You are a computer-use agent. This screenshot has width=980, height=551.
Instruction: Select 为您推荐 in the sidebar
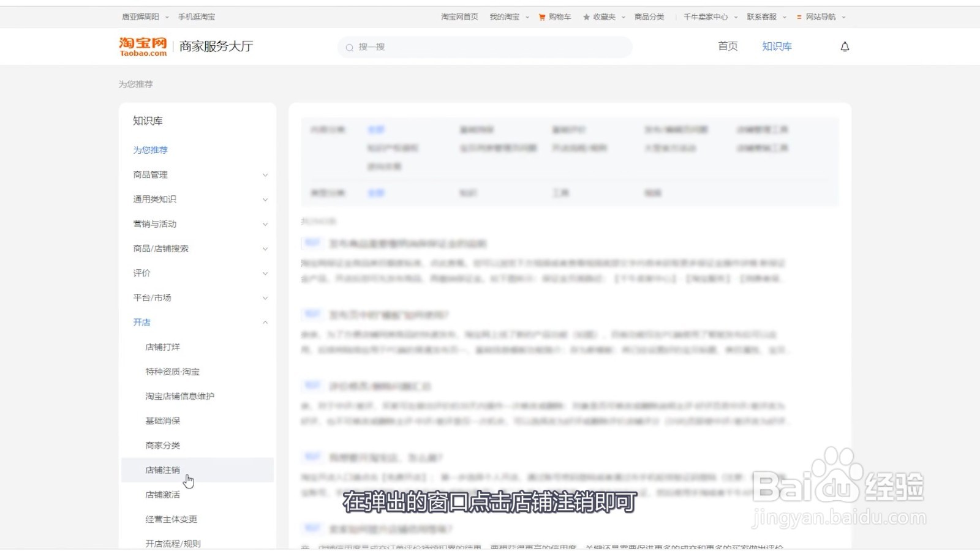click(x=150, y=150)
